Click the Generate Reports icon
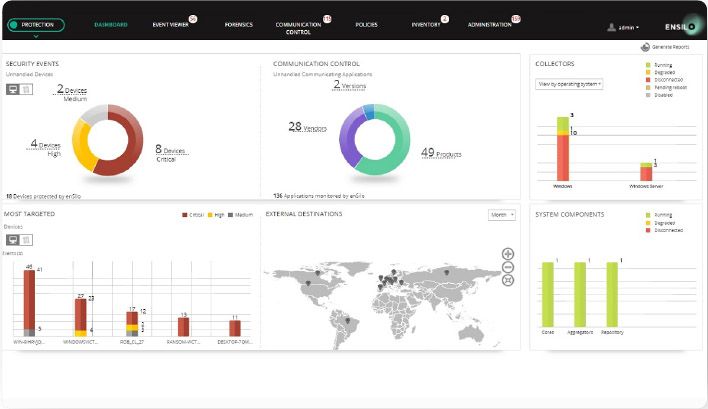Image resolution: width=708 pixels, height=409 pixels. [x=644, y=47]
